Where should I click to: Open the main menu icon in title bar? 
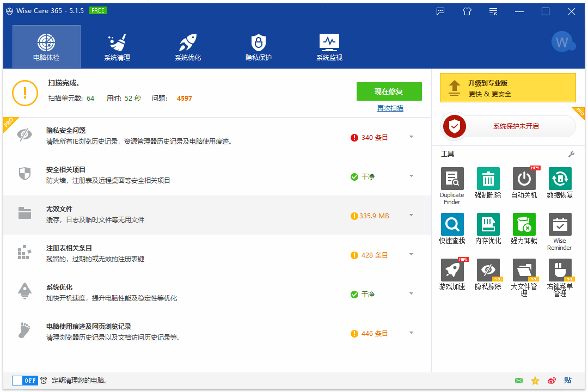[493, 11]
